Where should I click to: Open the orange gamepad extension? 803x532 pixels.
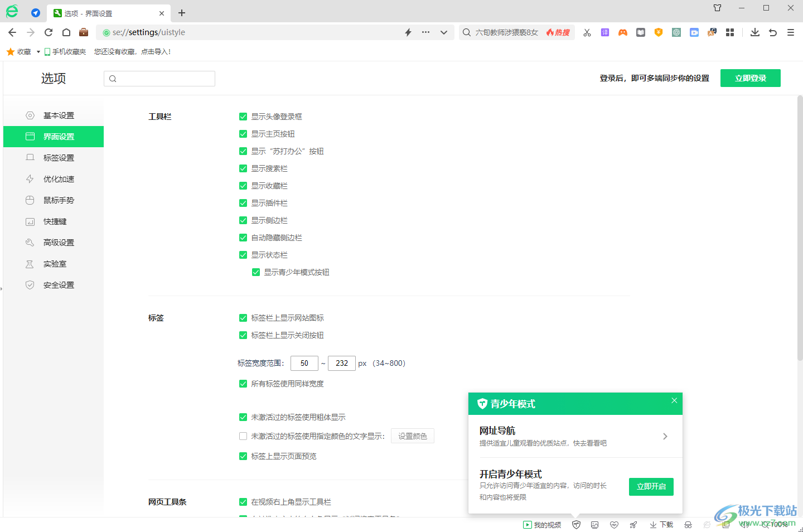623,32
